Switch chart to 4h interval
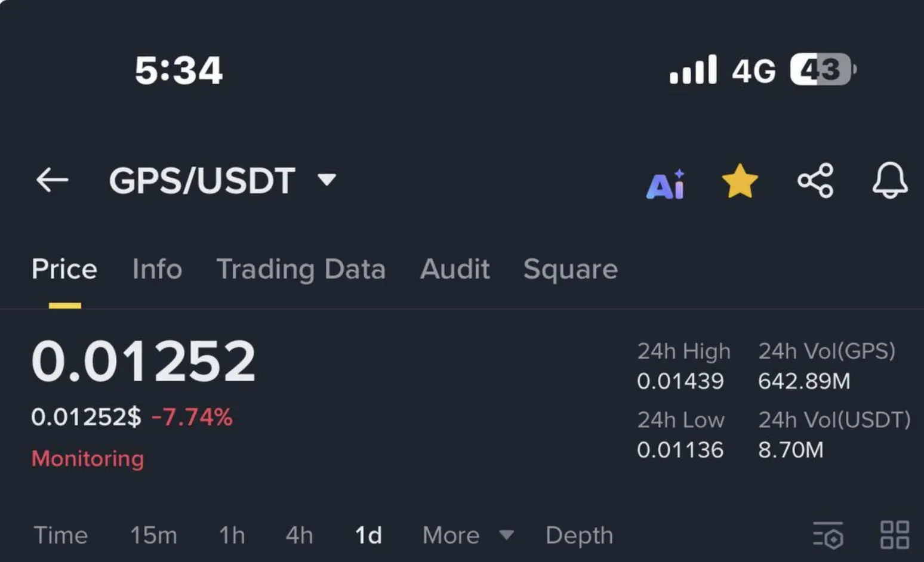The width and height of the screenshot is (924, 562). point(299,535)
